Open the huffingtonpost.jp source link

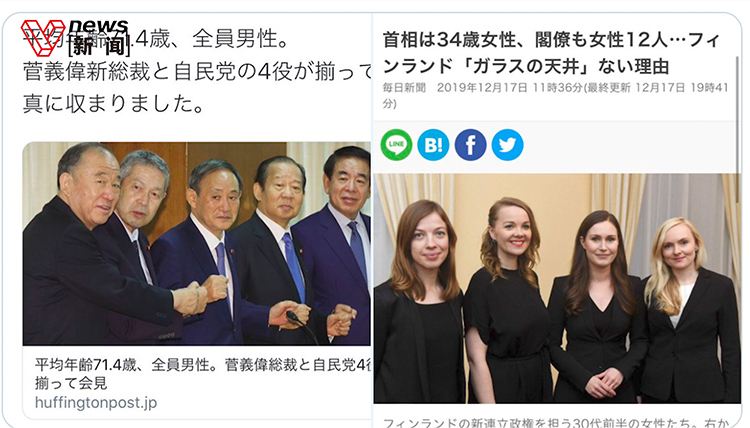click(96, 402)
